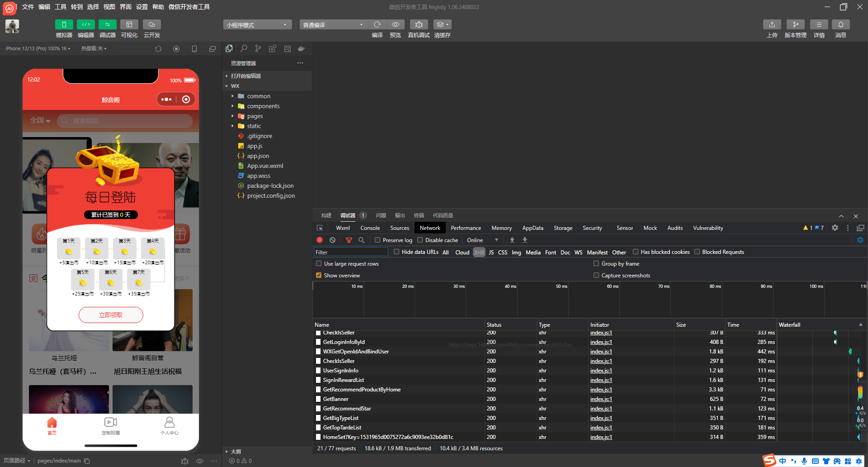868x467 pixels.
Task: Toggle the code editor panel icon
Action: 85,24
